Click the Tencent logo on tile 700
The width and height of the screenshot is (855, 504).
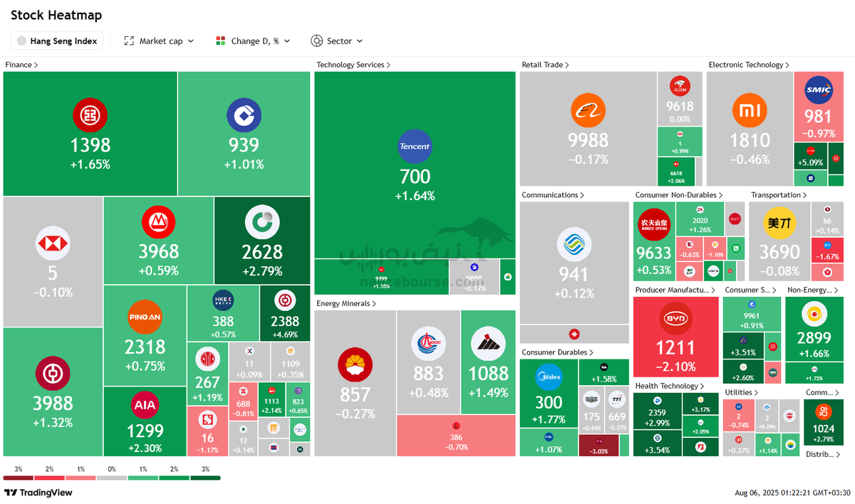pos(415,147)
